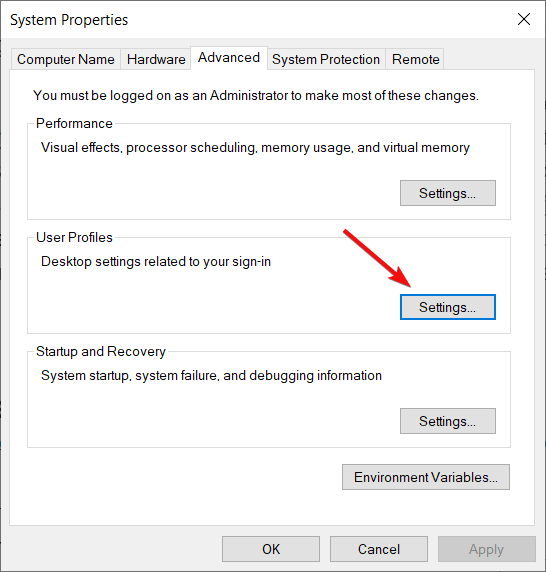Open Environment Variables dialog
This screenshot has width=546, height=572.
[426, 477]
